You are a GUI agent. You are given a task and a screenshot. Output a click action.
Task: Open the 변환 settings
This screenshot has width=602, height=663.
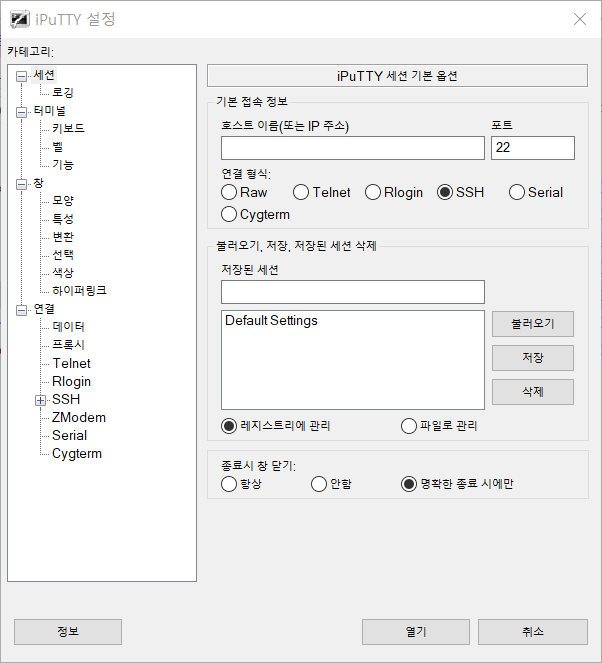pyautogui.click(x=63, y=237)
